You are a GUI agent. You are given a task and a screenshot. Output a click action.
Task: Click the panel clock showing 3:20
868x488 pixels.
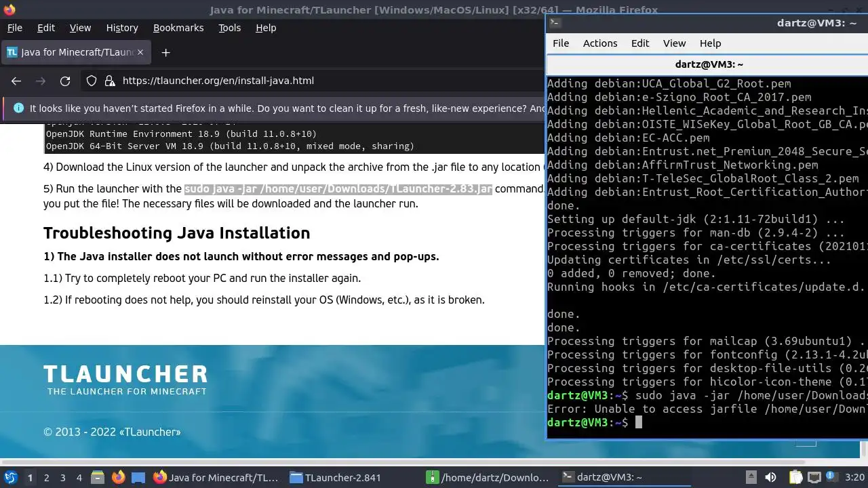(x=854, y=478)
